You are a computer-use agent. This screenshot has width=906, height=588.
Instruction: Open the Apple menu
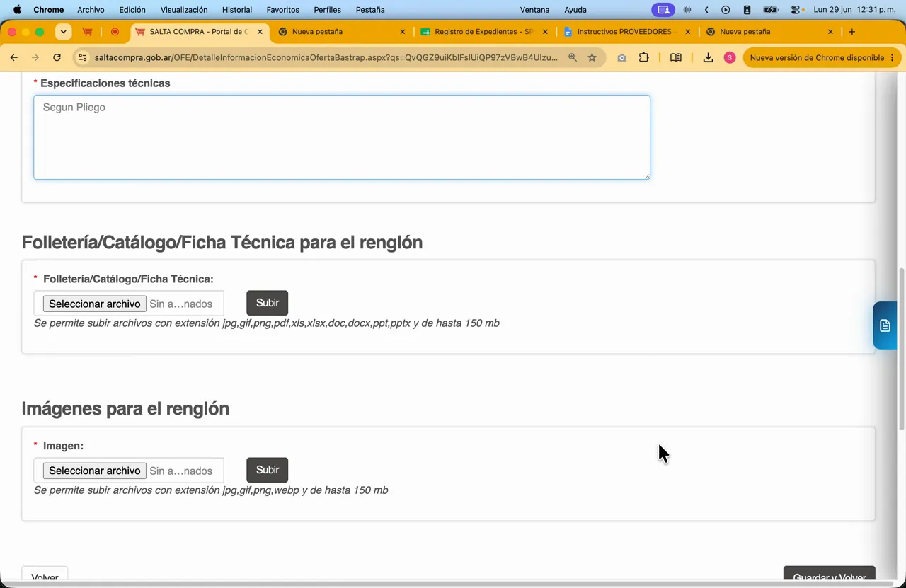(17, 10)
